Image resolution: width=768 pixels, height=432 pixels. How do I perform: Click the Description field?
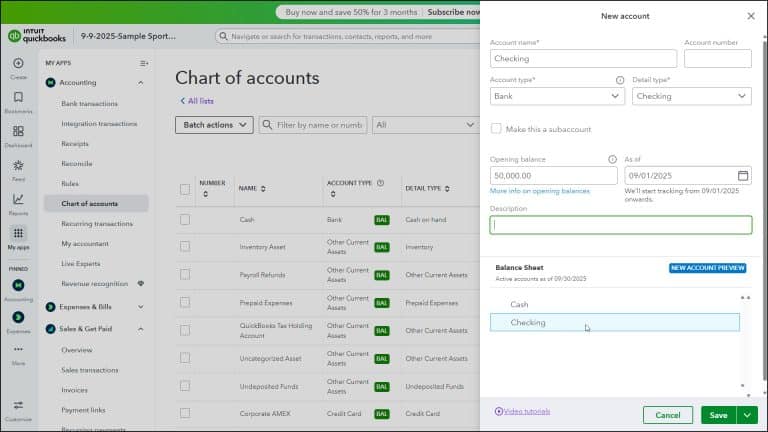point(621,225)
